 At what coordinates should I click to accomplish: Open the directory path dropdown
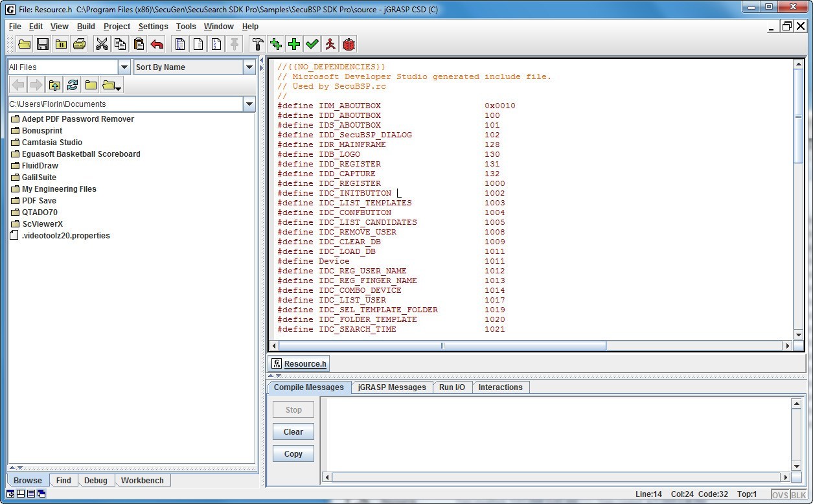[249, 104]
